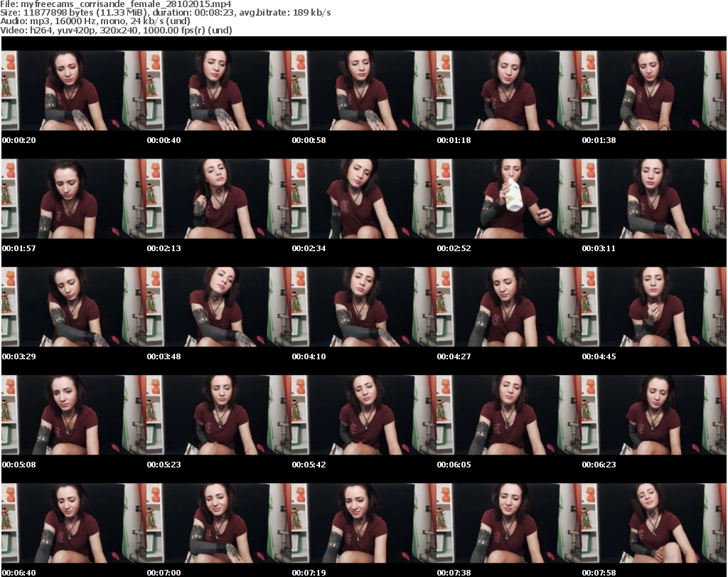Click the timestamp text 00:01:38
The height and width of the screenshot is (577, 728).
click(x=599, y=140)
